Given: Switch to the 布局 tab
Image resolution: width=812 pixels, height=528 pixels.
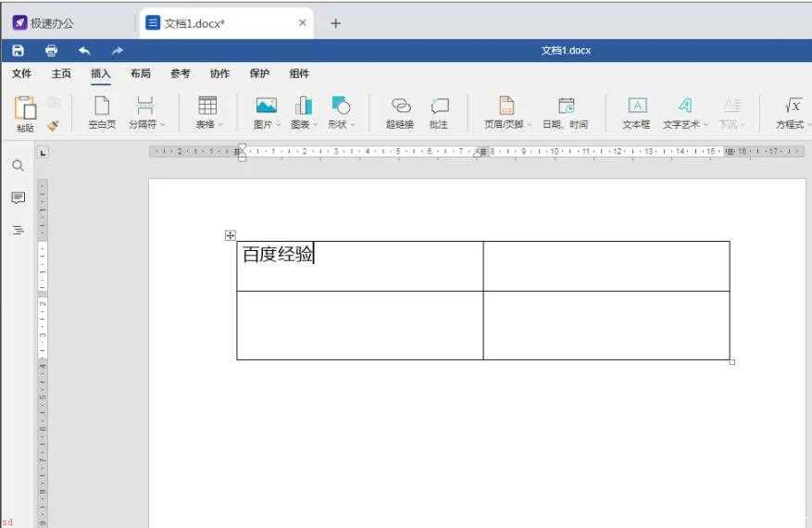Looking at the screenshot, I should point(141,73).
